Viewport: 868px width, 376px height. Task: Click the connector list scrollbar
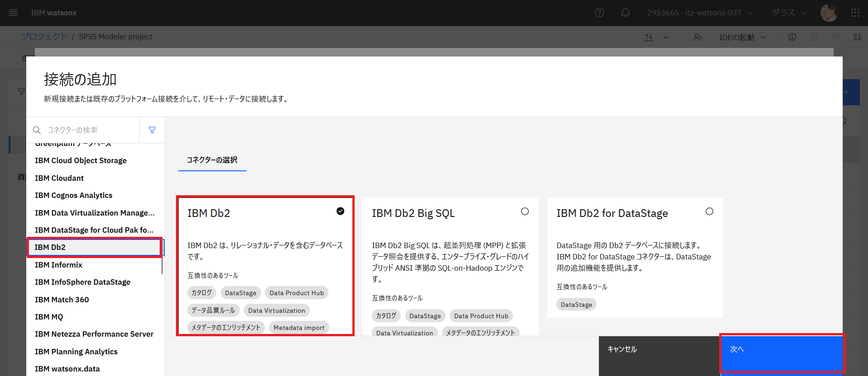tap(162, 256)
